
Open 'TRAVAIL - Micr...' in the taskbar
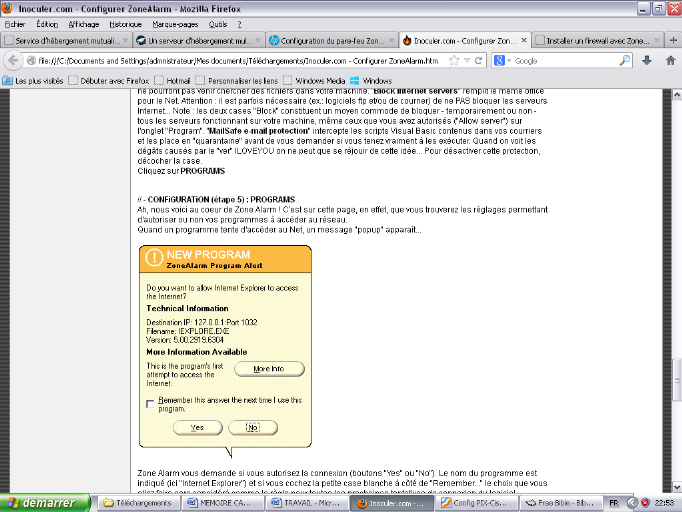(x=306, y=503)
